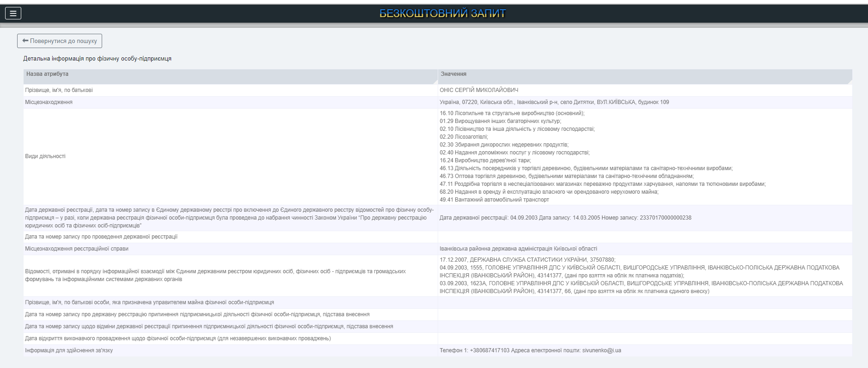Click the Повернутися до пошуку button
This screenshot has width=868, height=368.
click(60, 41)
